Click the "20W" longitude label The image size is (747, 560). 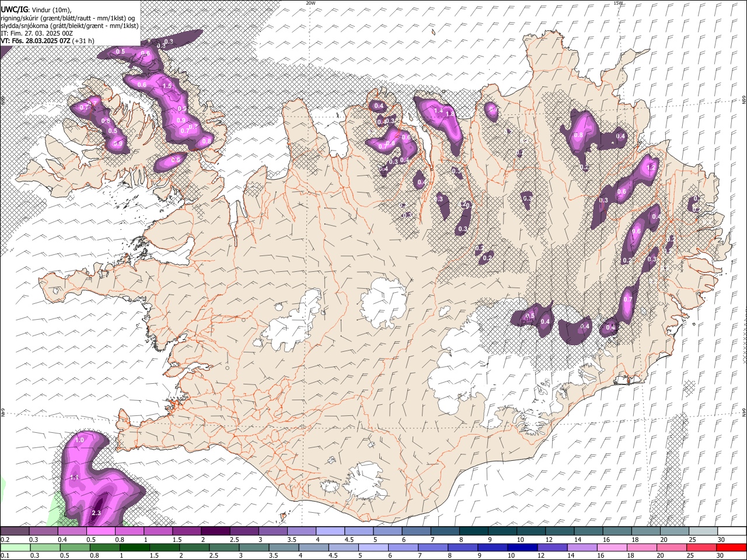click(x=310, y=3)
